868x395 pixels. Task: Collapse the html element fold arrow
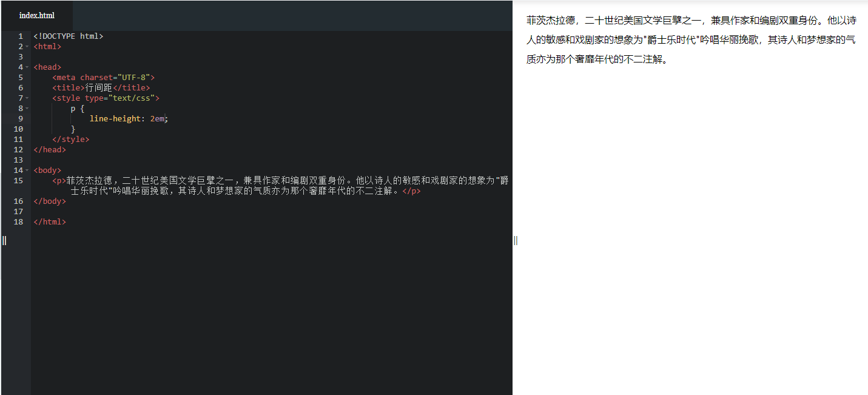[27, 46]
